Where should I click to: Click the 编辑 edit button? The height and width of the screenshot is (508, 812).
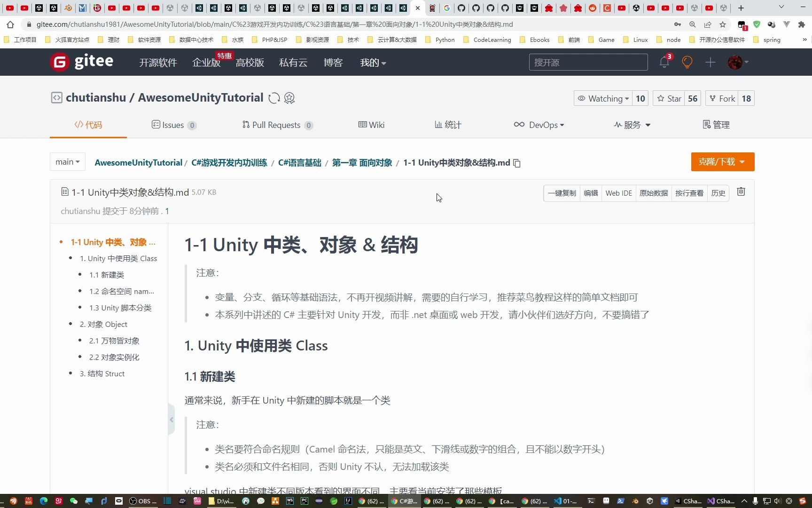[x=591, y=193]
